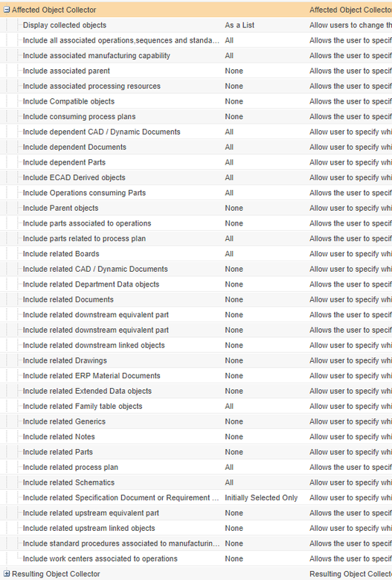The height and width of the screenshot is (580, 392).
Task: Select Include related Schematics preference
Action: point(68,482)
